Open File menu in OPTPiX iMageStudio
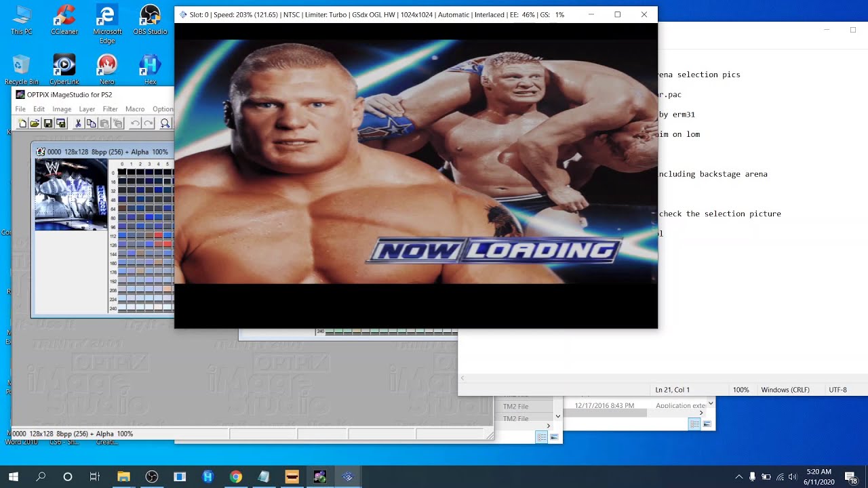The height and width of the screenshot is (488, 868). 20,109
